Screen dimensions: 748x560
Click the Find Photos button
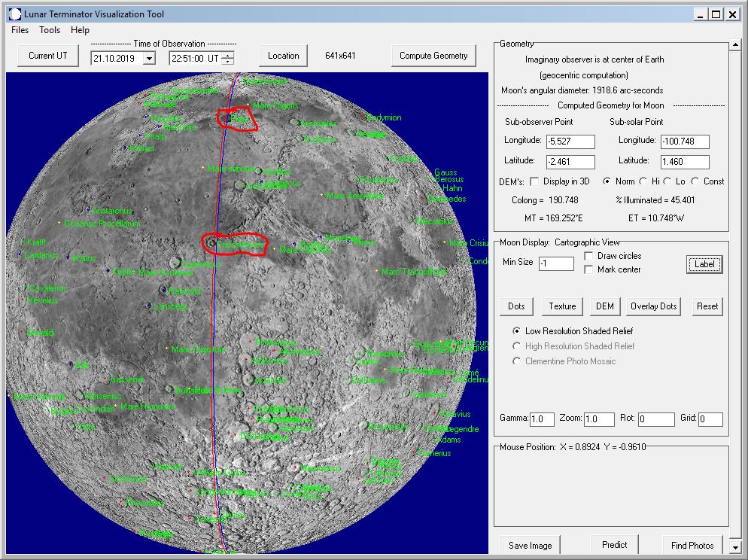pos(692,544)
